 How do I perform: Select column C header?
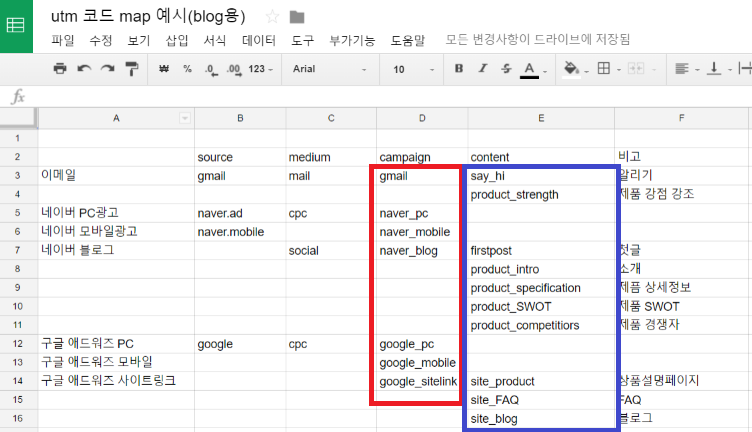point(331,118)
